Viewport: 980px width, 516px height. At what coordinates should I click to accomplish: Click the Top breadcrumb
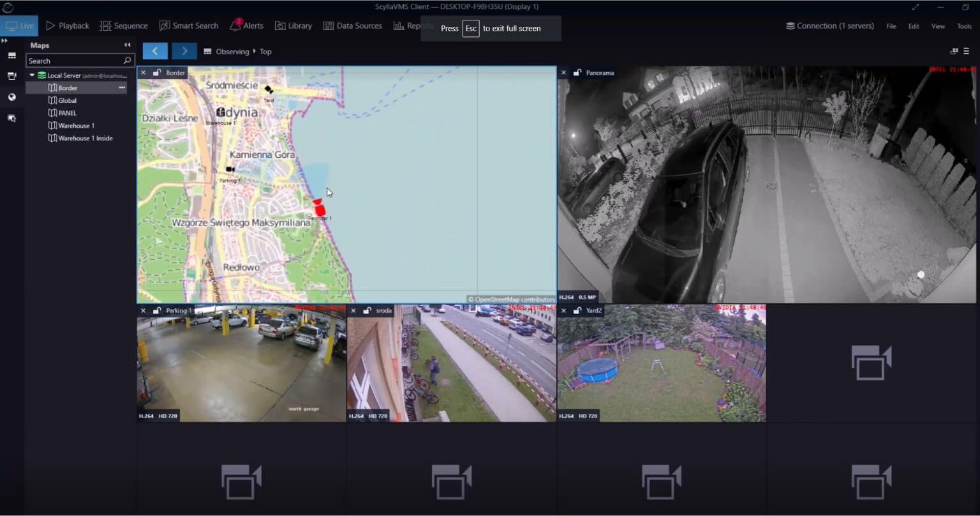265,52
